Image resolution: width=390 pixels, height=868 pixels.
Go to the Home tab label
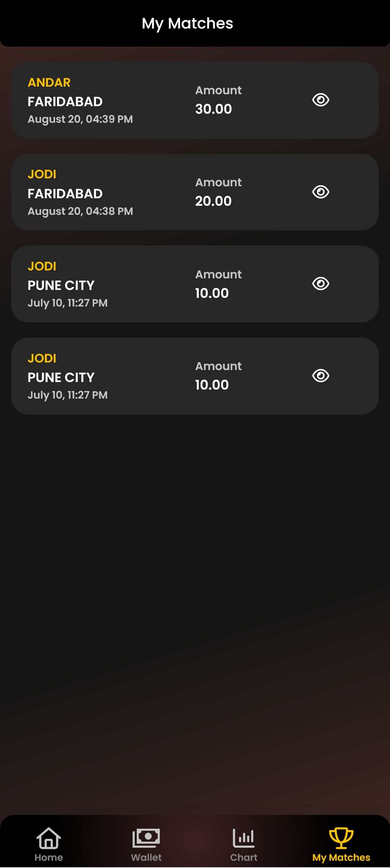click(49, 858)
